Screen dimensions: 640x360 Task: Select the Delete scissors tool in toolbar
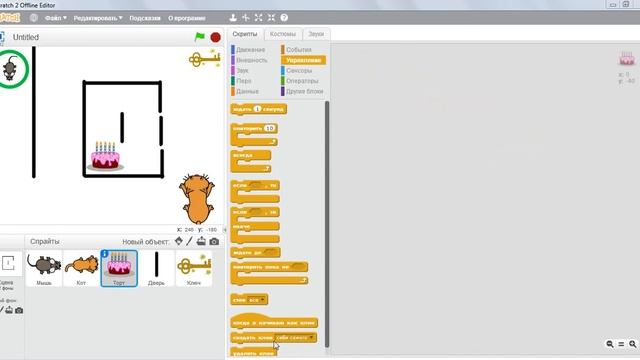(x=246, y=18)
